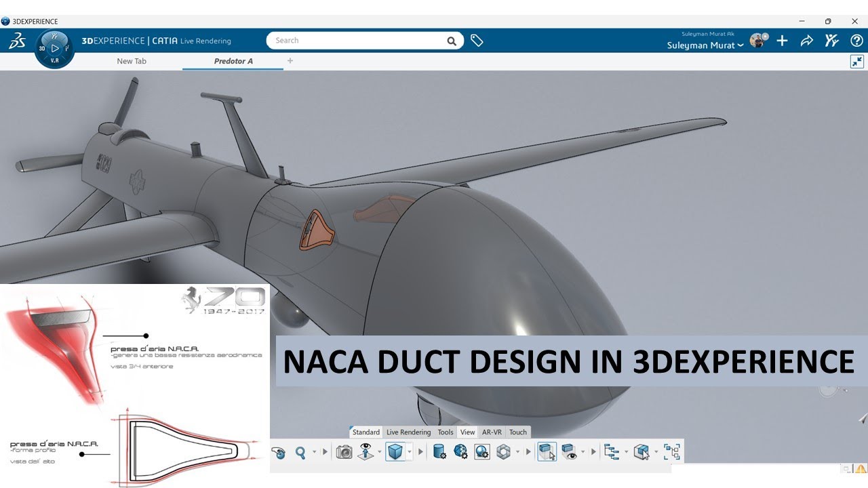Collapse the view with the minimize arrows icon

[857, 62]
